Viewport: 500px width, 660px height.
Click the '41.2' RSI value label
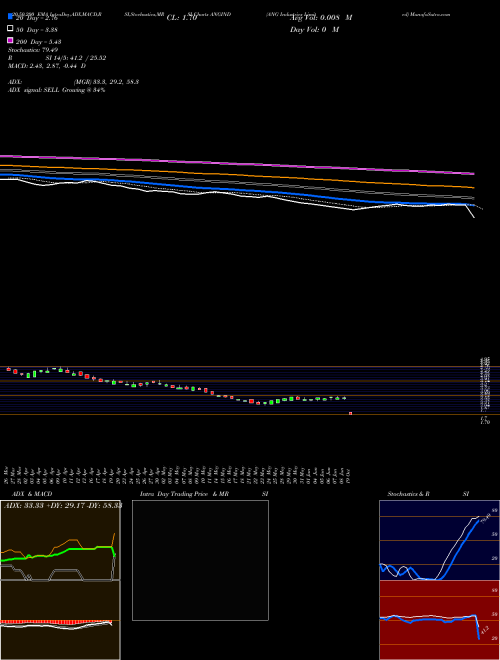[484, 630]
